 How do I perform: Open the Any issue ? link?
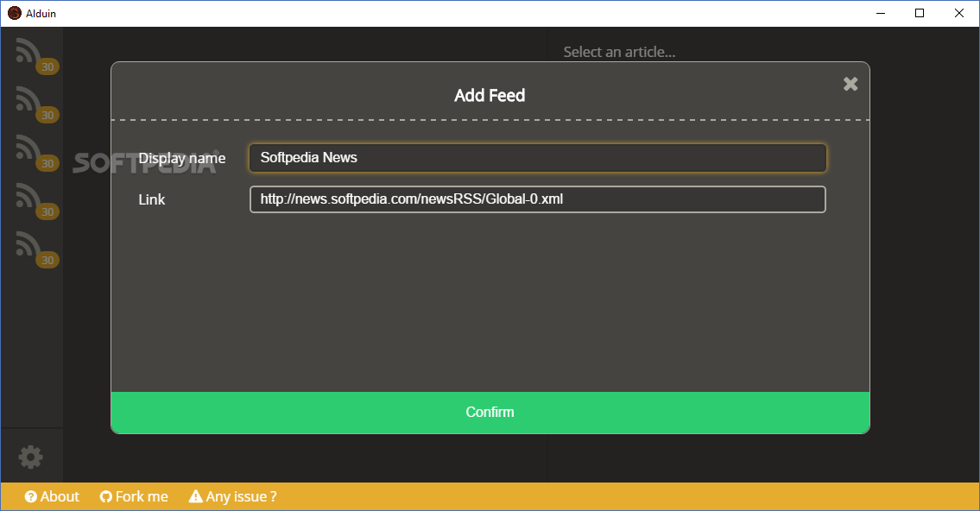click(x=232, y=496)
